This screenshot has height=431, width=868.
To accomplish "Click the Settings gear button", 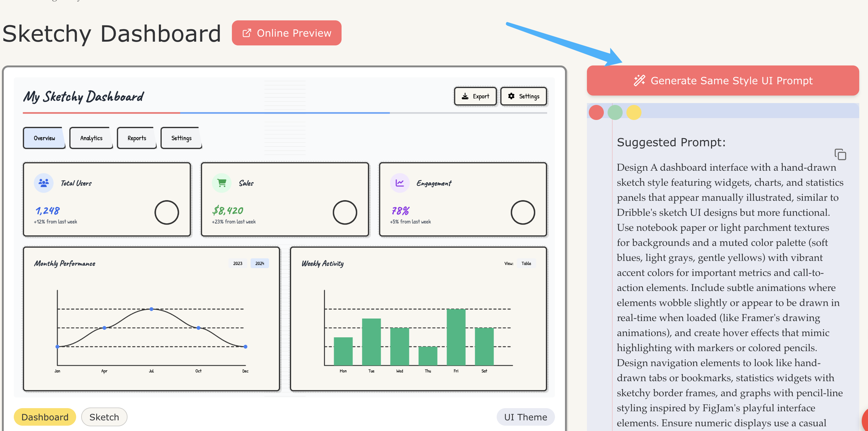I will pos(523,96).
